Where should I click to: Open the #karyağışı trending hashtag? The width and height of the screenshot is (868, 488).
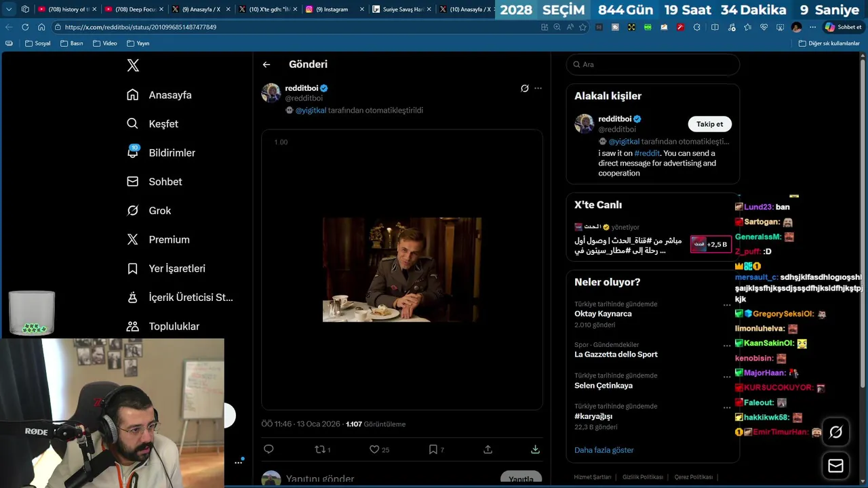(593, 416)
